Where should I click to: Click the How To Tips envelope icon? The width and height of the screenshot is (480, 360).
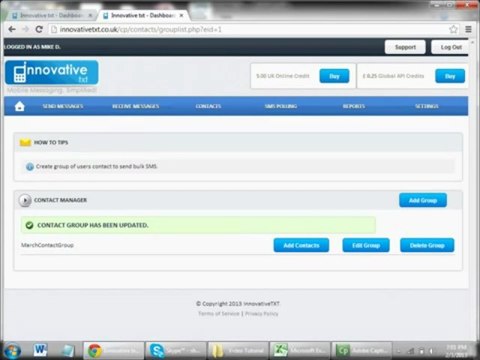coord(25,143)
